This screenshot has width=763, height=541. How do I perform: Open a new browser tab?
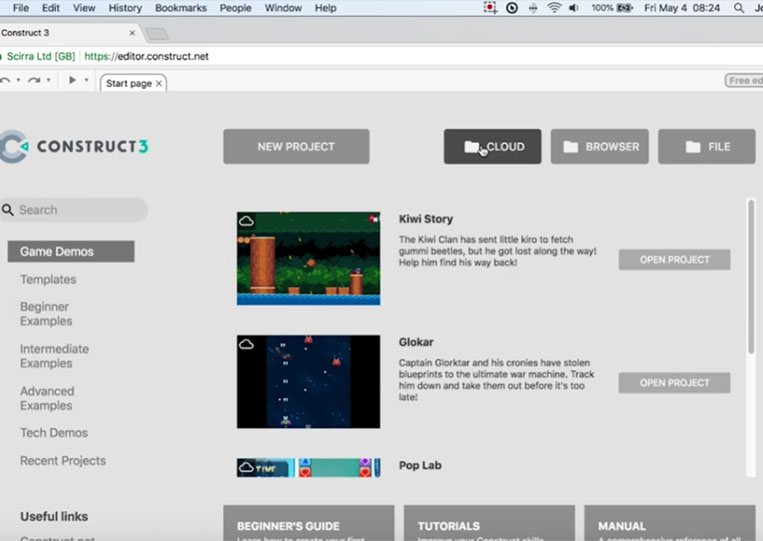pos(157,34)
